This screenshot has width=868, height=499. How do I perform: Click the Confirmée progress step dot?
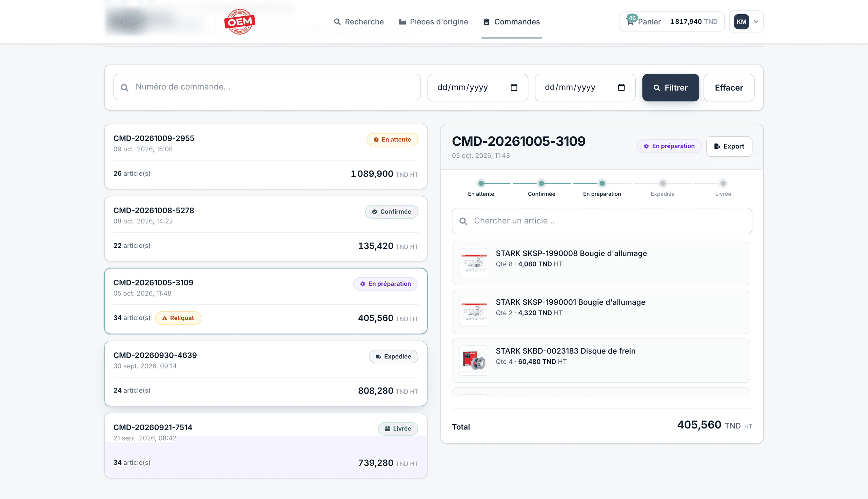tap(541, 183)
